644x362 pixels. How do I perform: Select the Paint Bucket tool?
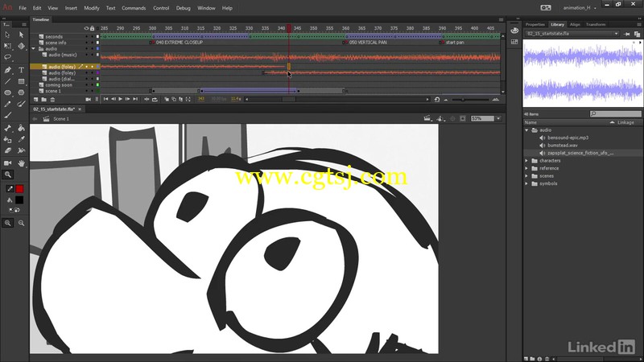[x=22, y=128]
